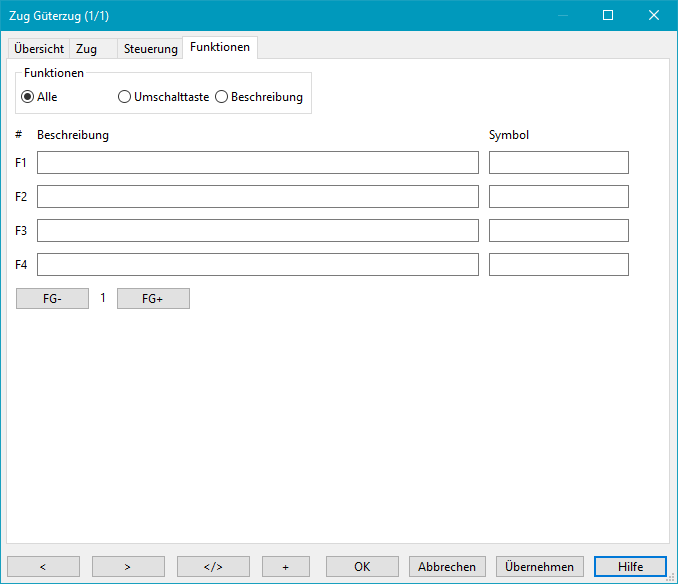Choose the 'Beschreibung' radio option
Viewport: 678px width, 584px height.
(x=222, y=97)
